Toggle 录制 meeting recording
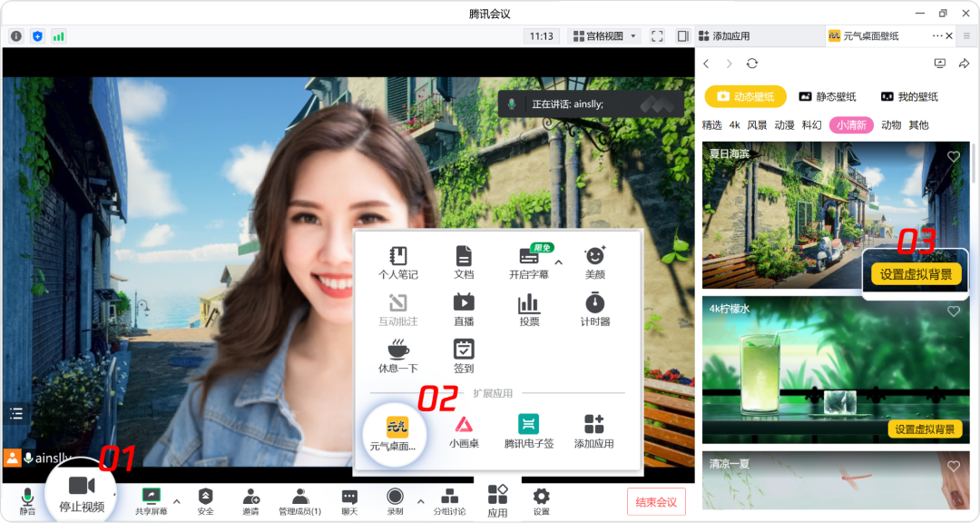980x523 pixels. [x=395, y=502]
